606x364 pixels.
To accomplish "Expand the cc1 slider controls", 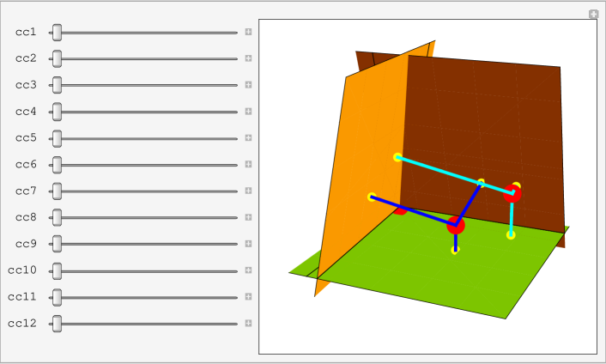I will point(249,32).
